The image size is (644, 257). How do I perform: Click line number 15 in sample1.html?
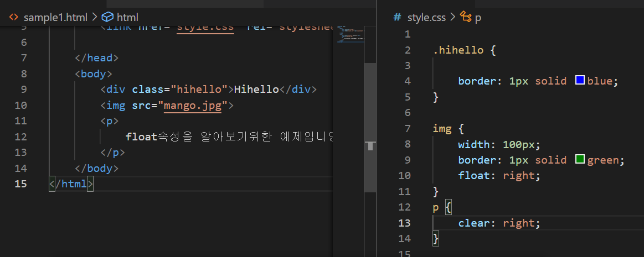pyautogui.click(x=20, y=184)
